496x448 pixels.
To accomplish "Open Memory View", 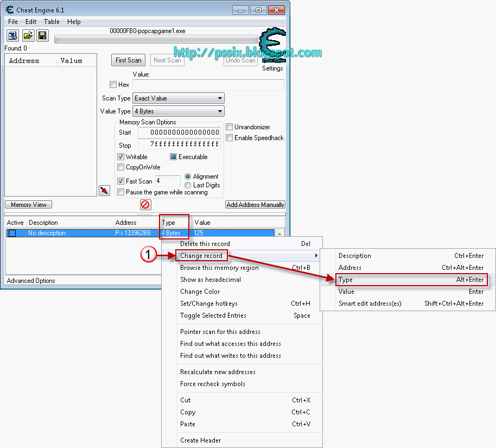I will (28, 205).
